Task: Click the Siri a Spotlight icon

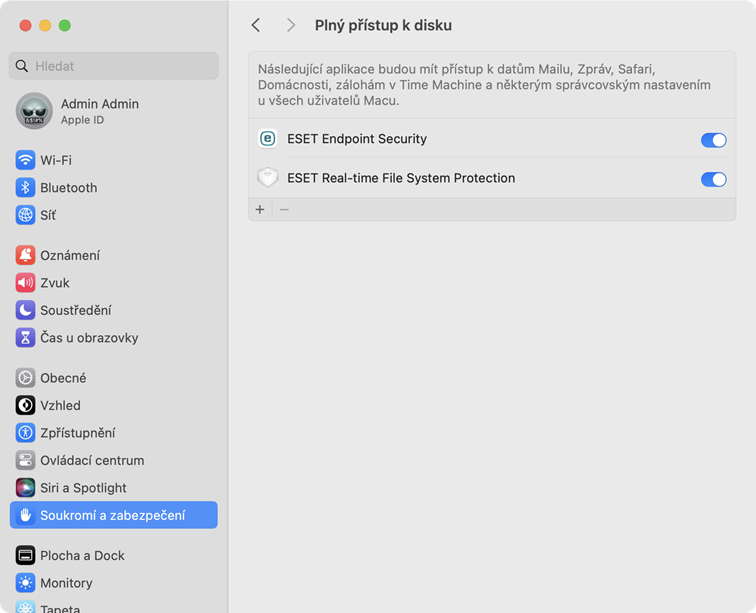Action: click(x=25, y=488)
